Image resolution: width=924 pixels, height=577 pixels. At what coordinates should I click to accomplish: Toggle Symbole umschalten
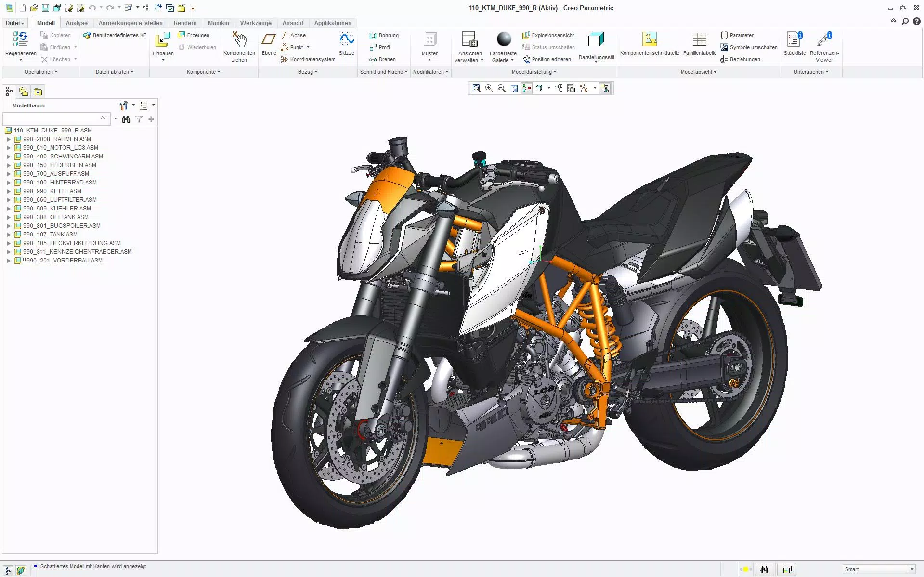(x=749, y=47)
